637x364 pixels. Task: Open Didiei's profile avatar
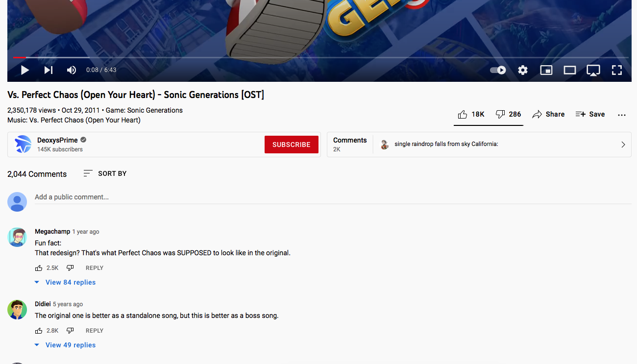(x=17, y=310)
